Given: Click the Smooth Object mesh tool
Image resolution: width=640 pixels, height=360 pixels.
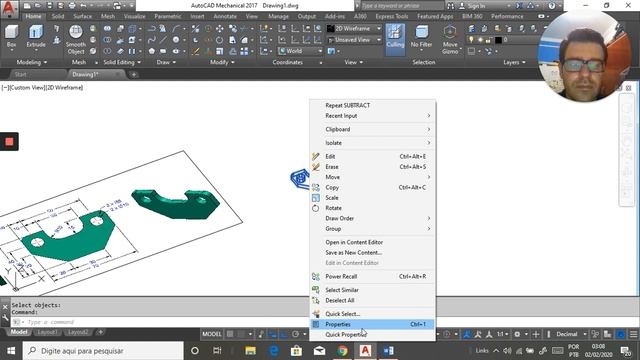Looking at the screenshot, I should pos(76,40).
